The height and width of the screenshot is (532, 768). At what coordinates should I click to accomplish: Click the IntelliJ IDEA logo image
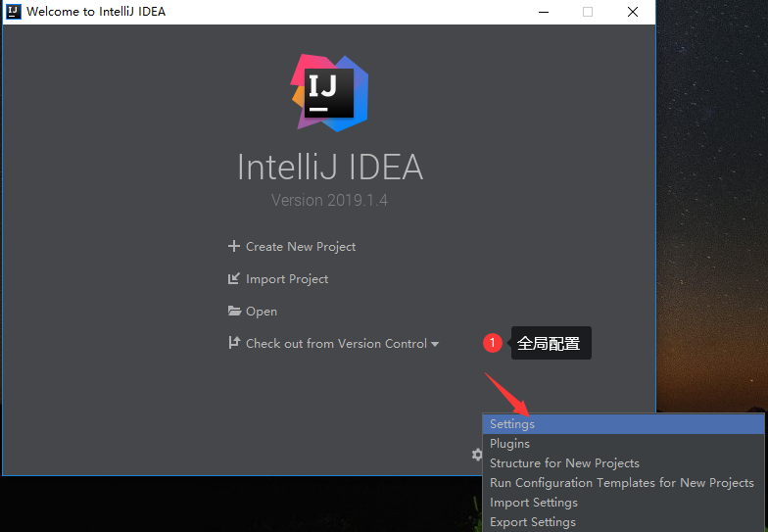(329, 93)
